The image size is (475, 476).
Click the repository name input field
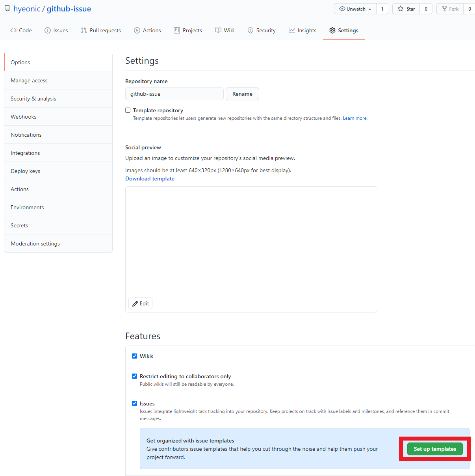(x=174, y=94)
